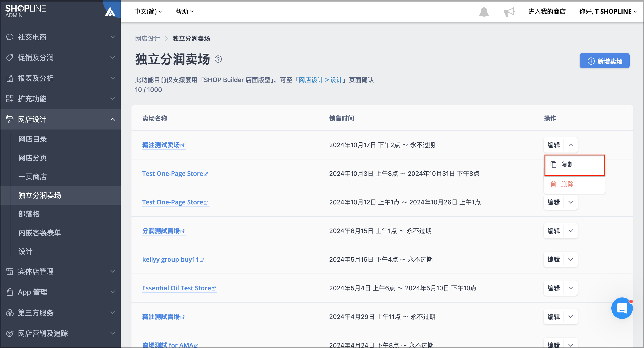Click 进入我的商店 in top bar
The height and width of the screenshot is (348, 644).
(x=547, y=11)
